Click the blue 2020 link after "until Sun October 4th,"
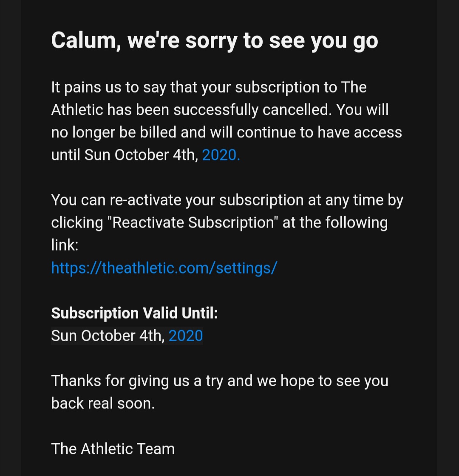 point(221,155)
